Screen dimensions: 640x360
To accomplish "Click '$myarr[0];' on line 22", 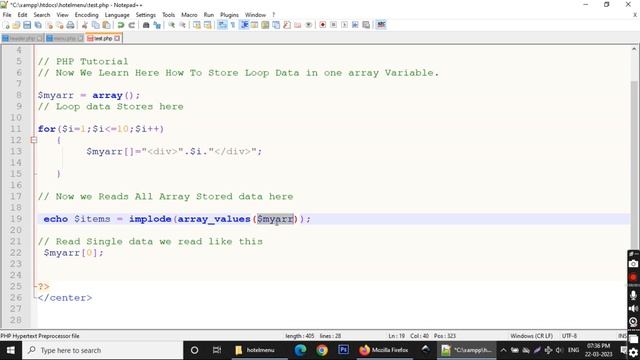I will [73, 253].
